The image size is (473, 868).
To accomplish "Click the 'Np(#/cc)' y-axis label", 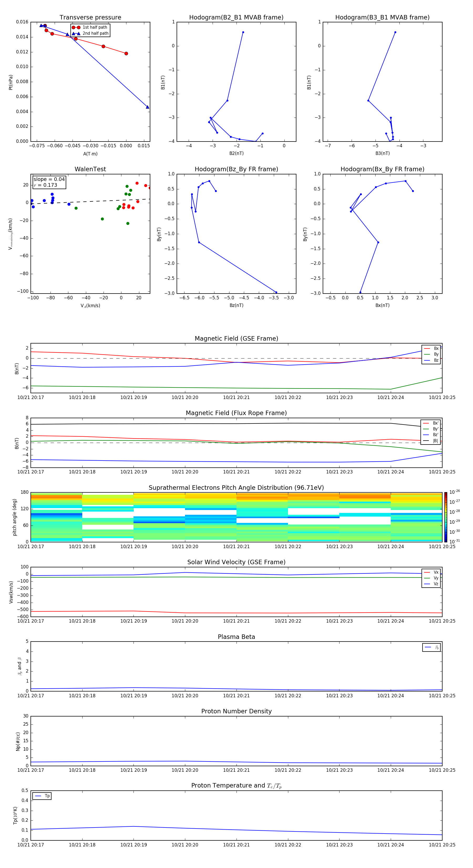I will click(x=18, y=741).
